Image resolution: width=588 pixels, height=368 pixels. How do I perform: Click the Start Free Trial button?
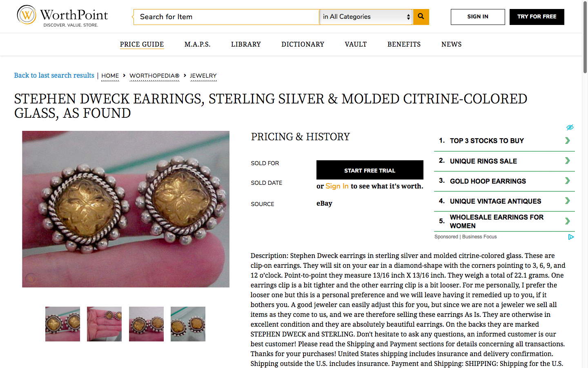(x=370, y=170)
